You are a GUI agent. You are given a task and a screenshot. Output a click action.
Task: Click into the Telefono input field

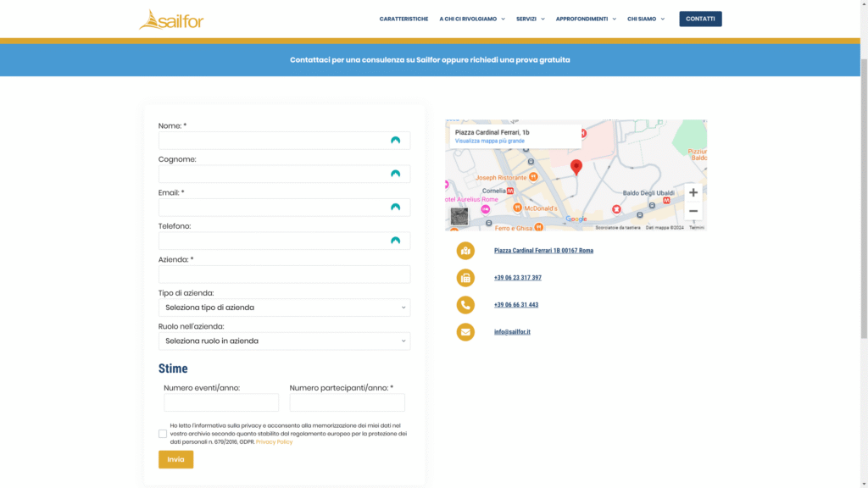click(285, 241)
